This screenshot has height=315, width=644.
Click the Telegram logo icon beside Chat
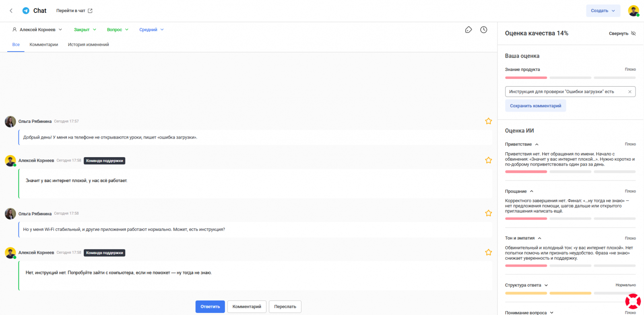pos(26,11)
